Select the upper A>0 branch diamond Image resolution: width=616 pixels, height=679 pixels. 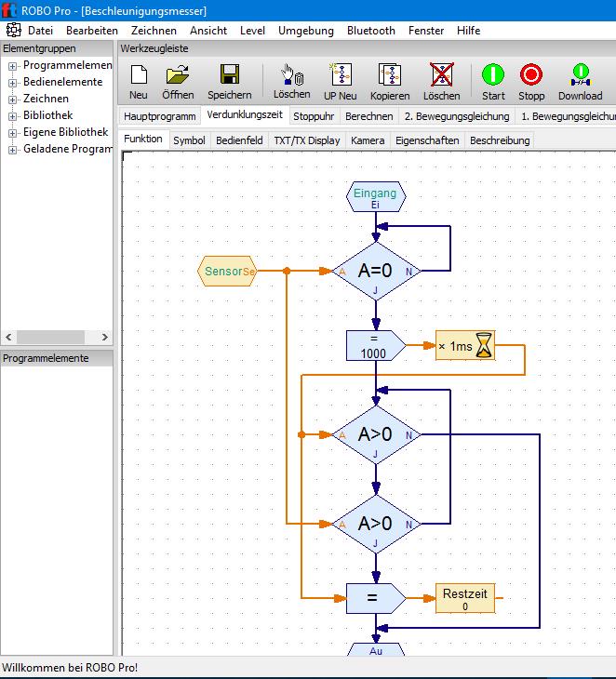376,434
